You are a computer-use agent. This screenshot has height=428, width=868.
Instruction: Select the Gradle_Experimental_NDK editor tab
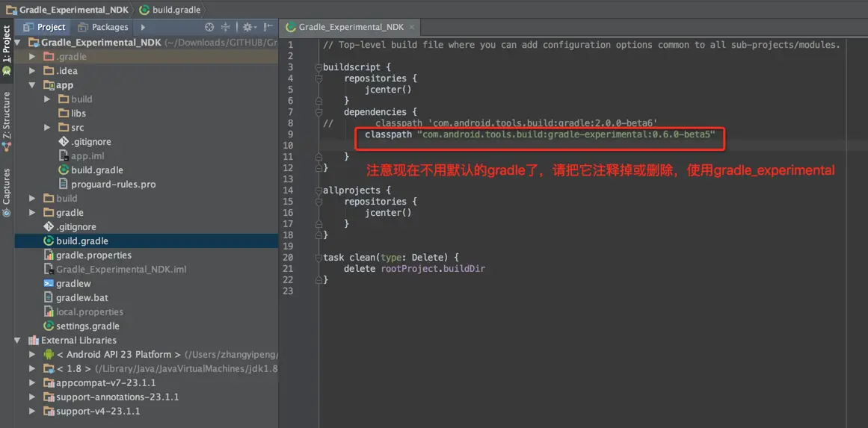(x=351, y=27)
